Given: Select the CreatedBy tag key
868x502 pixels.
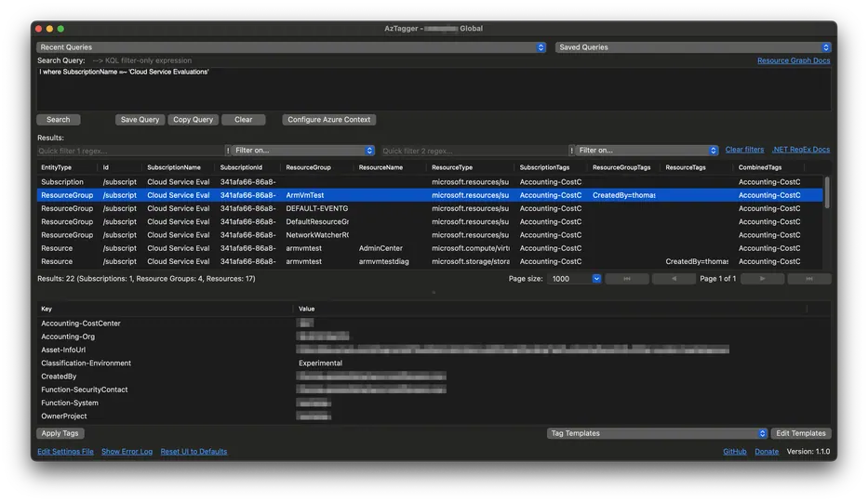Looking at the screenshot, I should point(59,376).
